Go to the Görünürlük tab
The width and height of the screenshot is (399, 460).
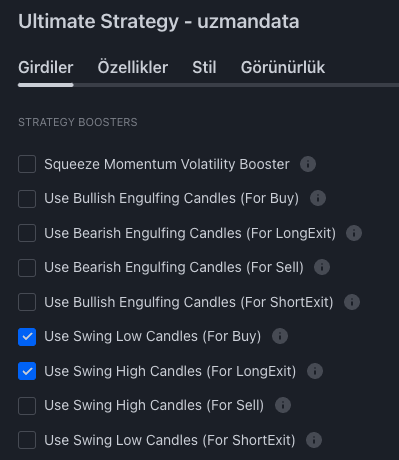pyautogui.click(x=283, y=67)
